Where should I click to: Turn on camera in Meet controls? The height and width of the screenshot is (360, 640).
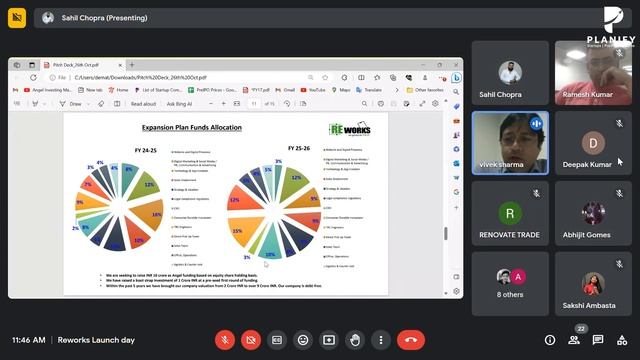(251, 340)
